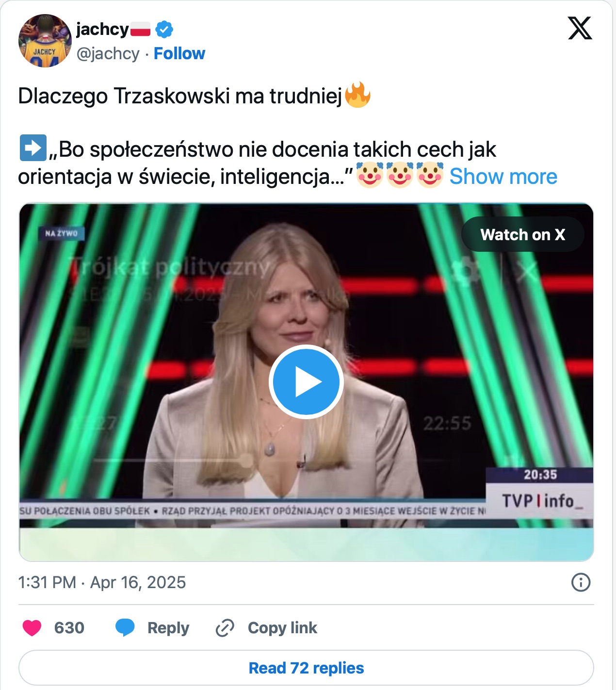Click the Copy link text

pos(282,628)
